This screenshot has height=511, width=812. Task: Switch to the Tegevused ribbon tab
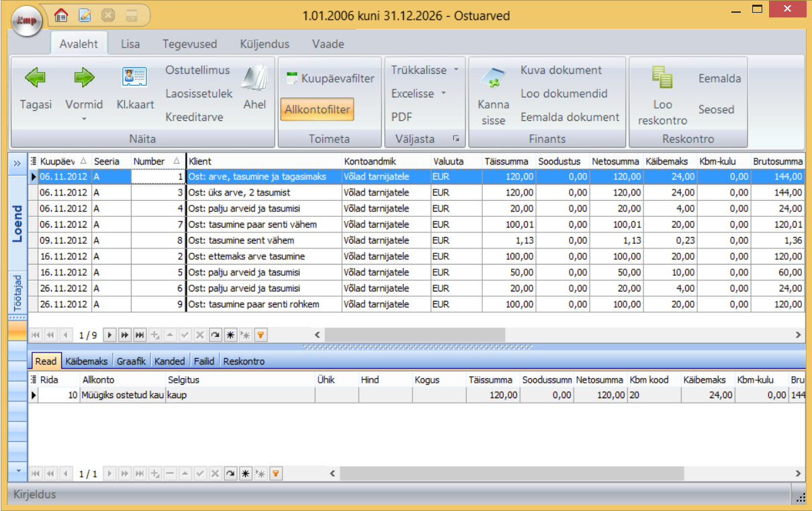coord(189,44)
